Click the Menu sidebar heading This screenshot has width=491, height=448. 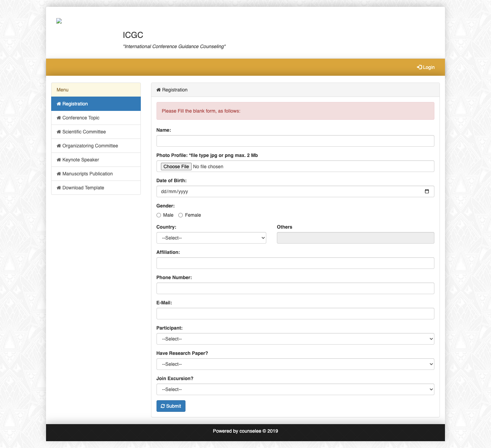click(96, 90)
